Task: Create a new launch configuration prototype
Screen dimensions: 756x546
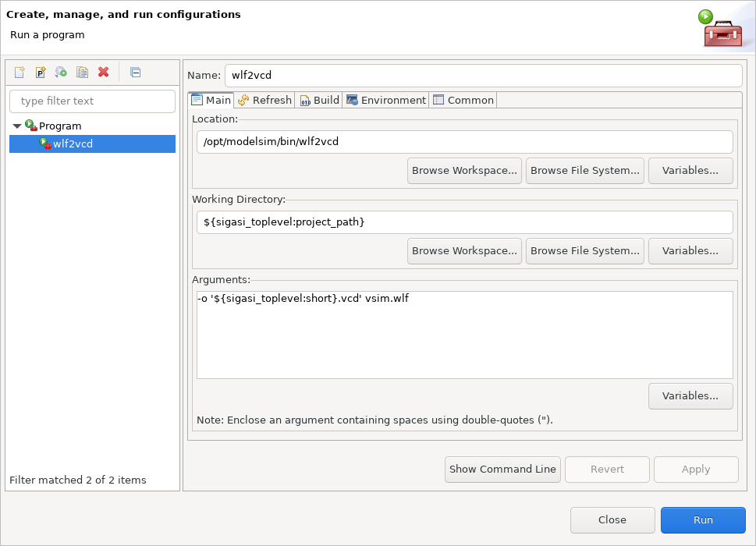Action: pos(41,73)
